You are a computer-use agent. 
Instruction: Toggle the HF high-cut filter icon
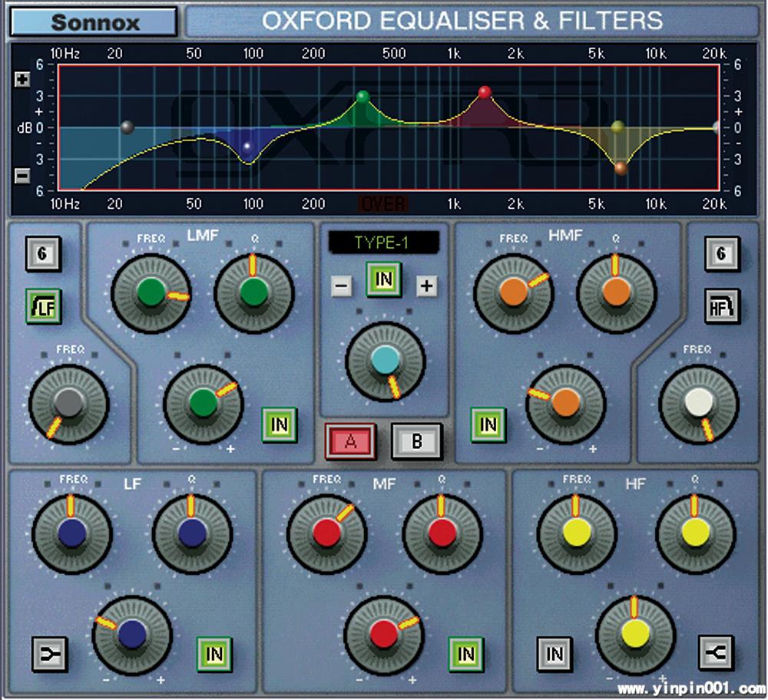pos(722,304)
